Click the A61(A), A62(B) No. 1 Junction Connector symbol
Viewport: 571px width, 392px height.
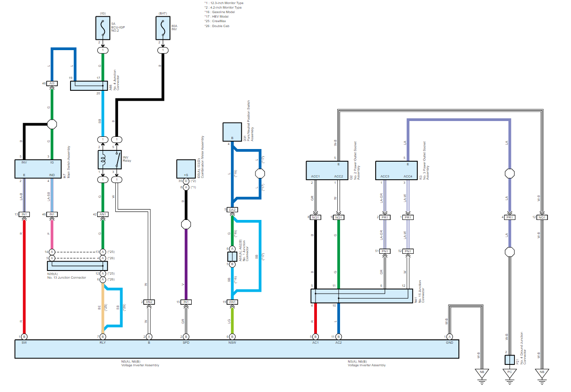tap(232, 257)
